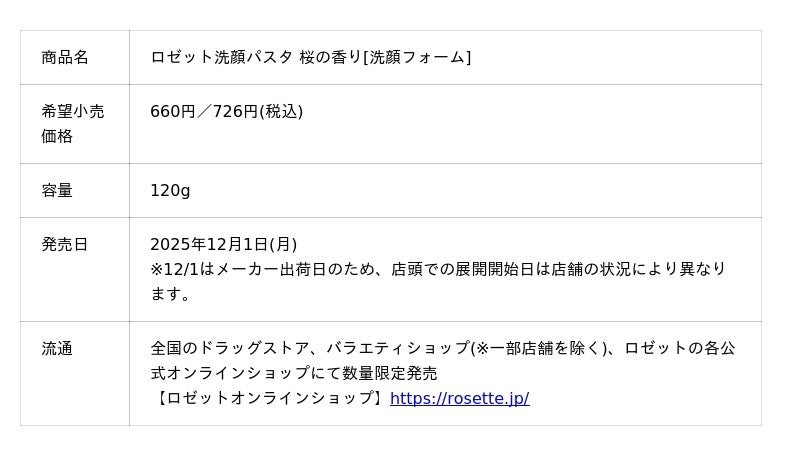This screenshot has height=456, width=800.
Task: Click the 容量 row header cell
Action: click(57, 190)
